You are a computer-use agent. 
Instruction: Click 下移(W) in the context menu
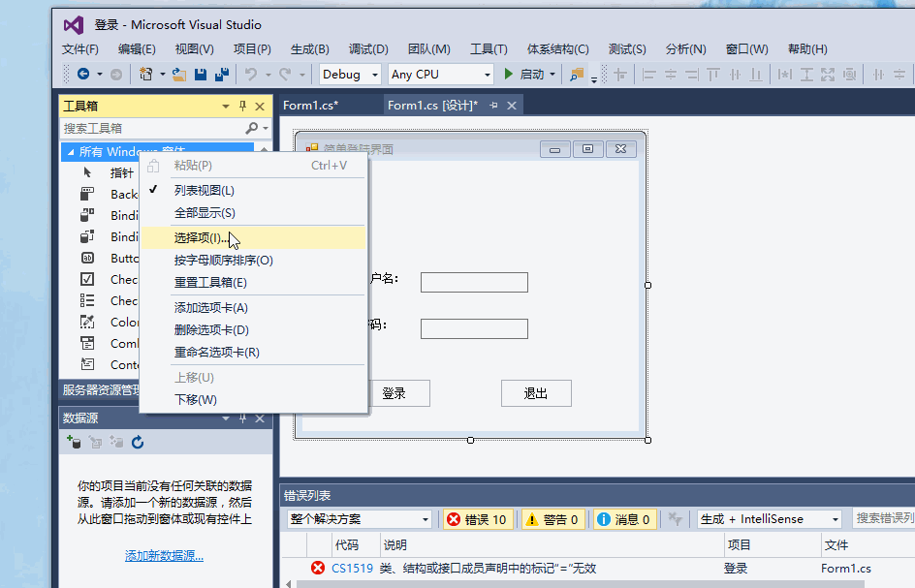253,399
